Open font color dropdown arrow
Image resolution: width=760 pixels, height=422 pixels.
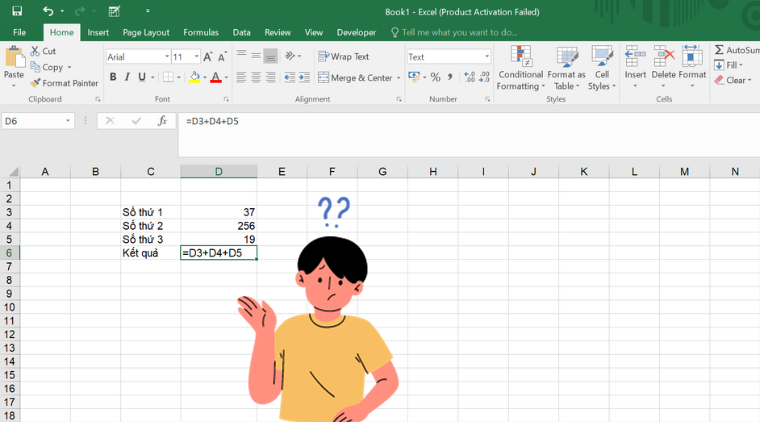pyautogui.click(x=226, y=77)
